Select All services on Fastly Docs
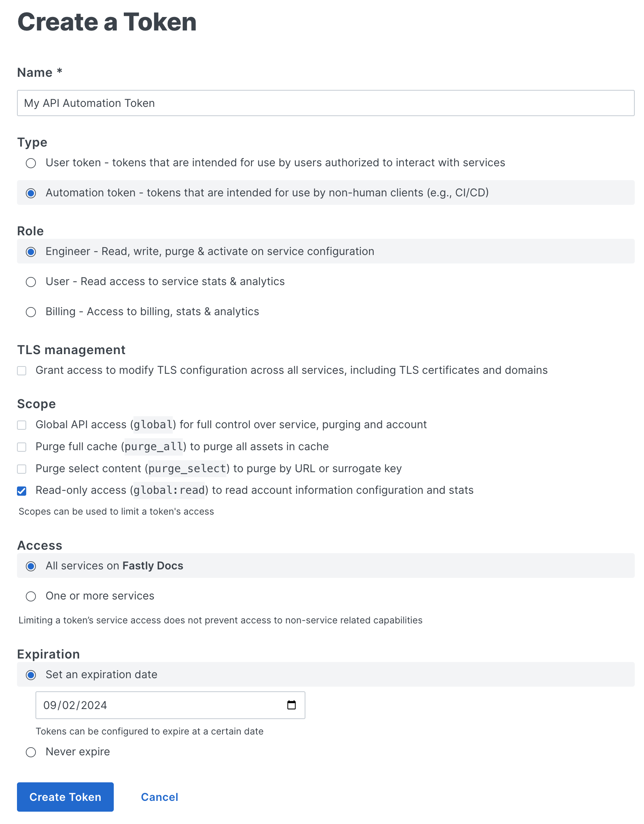The width and height of the screenshot is (644, 824). coord(31,566)
